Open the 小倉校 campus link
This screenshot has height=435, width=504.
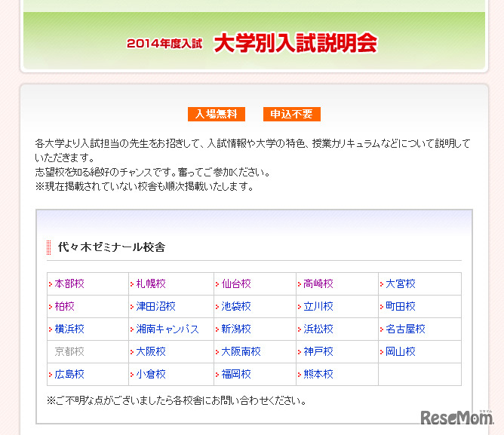click(x=151, y=374)
